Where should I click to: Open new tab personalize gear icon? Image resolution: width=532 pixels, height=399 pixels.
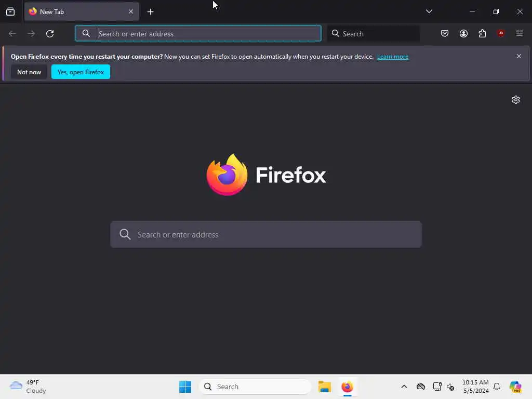tap(516, 100)
